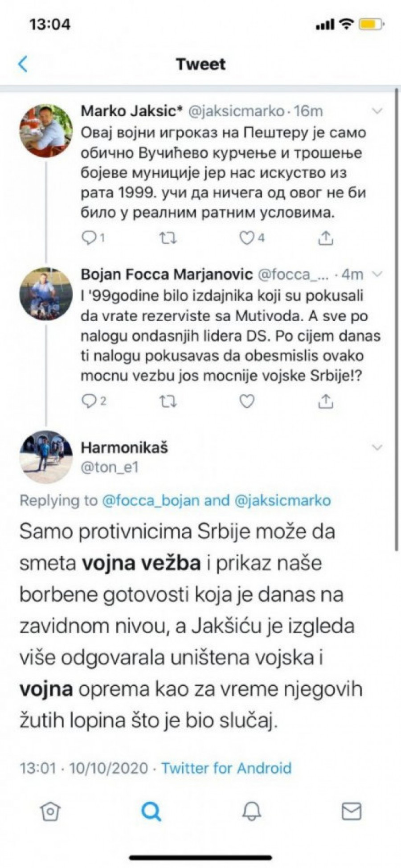This screenshot has width=401, height=868.
Task: Open options chevron on Bojan's tweet
Action: pyautogui.click(x=377, y=274)
